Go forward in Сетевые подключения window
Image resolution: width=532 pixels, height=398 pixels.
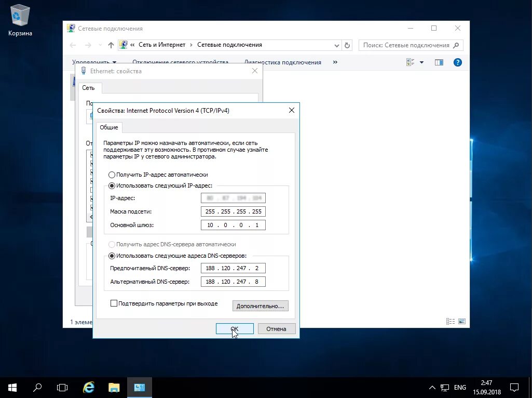tap(88, 45)
